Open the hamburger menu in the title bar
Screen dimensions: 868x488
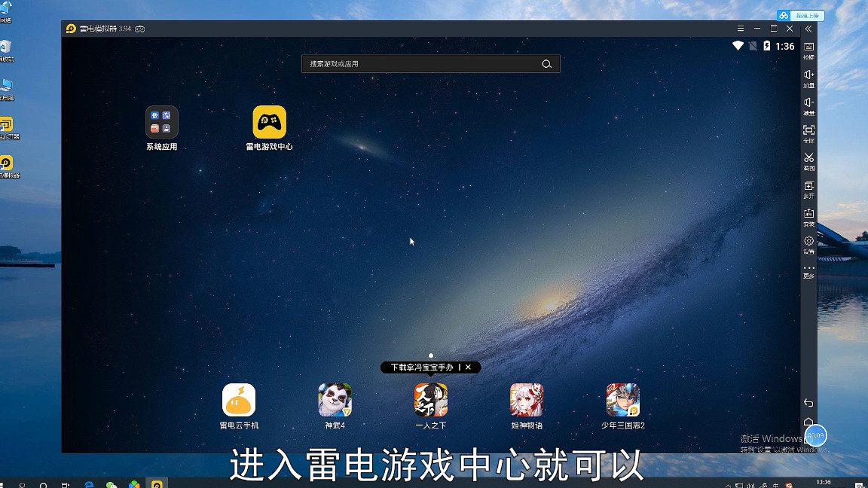(741, 28)
